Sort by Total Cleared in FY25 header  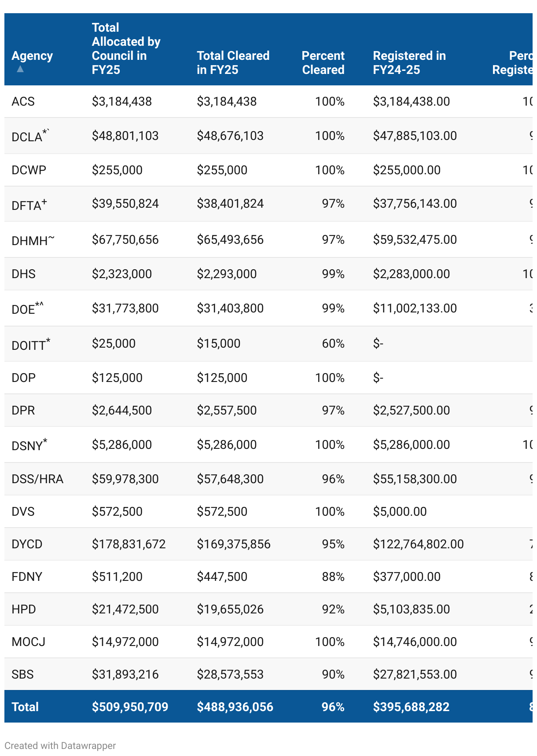pyautogui.click(x=233, y=62)
